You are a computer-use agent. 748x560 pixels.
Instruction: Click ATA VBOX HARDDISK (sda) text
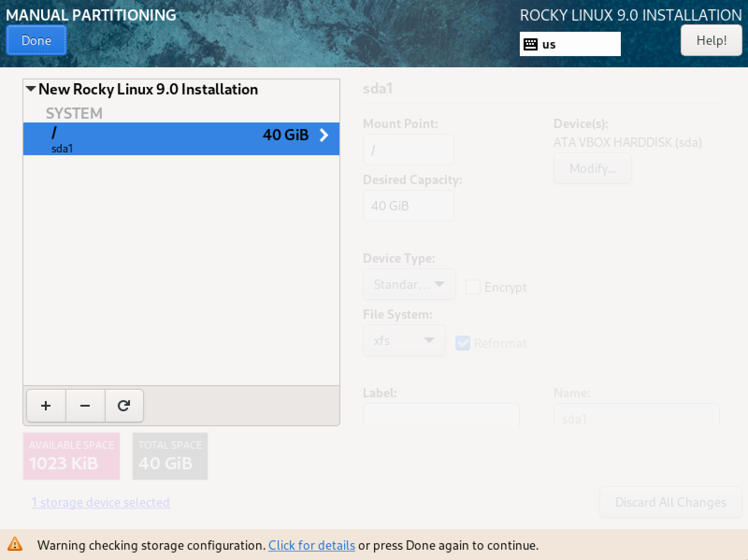(627, 142)
